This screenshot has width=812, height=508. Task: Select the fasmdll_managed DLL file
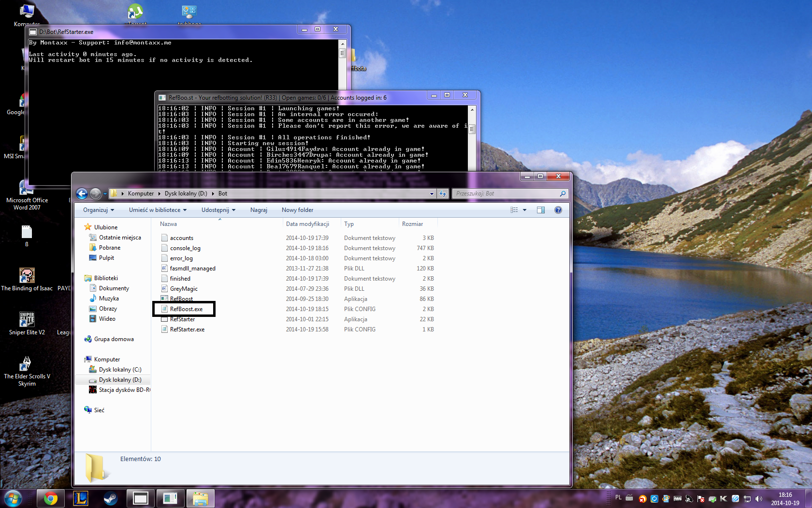(192, 269)
